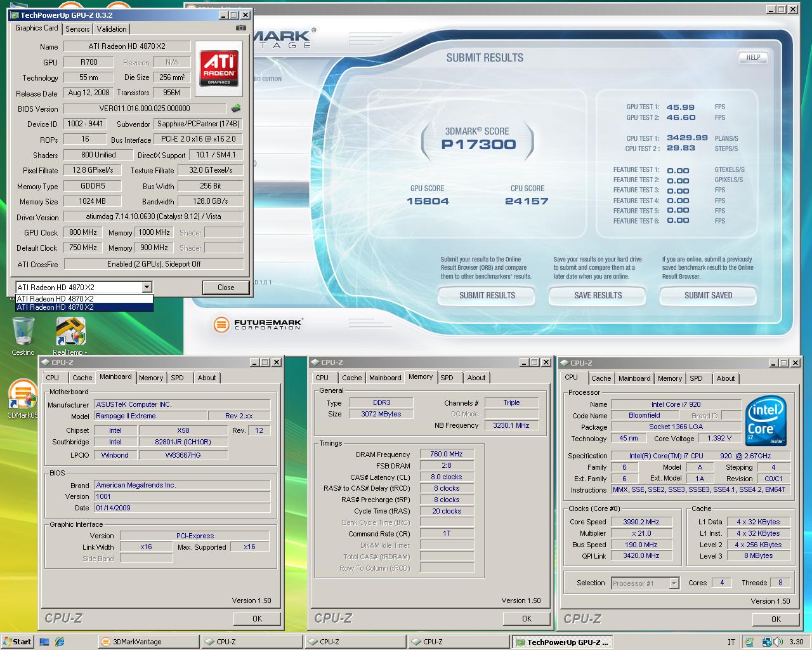This screenshot has height=650, width=812.
Task: Click SAVE RESULTS button
Action: coord(598,295)
